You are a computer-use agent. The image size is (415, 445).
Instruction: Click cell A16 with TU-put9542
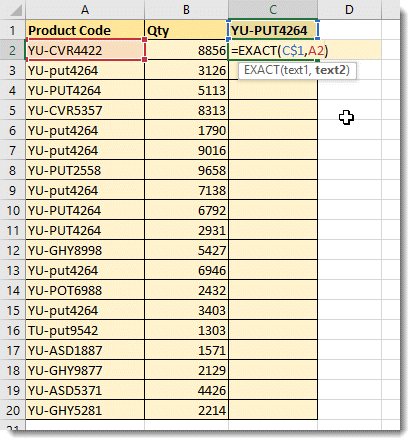[x=85, y=330]
